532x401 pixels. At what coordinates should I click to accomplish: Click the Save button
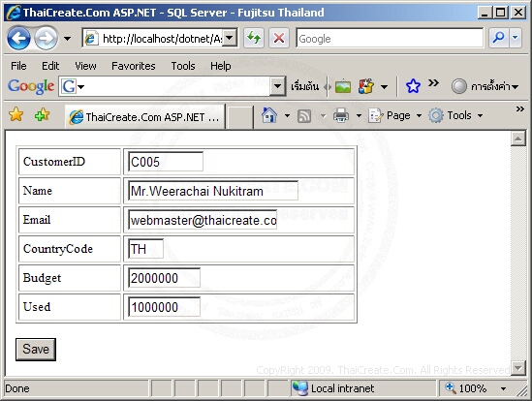(36, 349)
